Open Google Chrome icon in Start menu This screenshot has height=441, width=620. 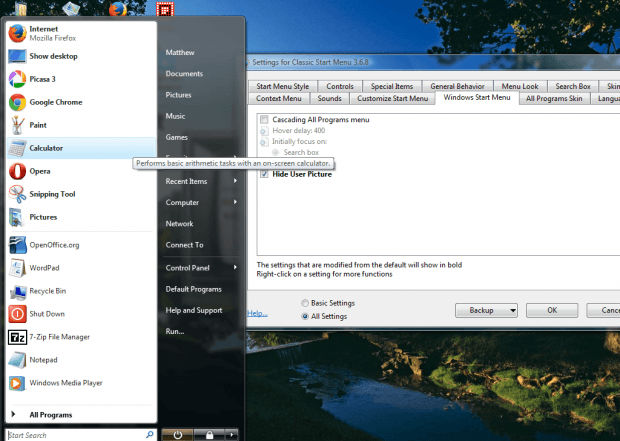tap(17, 102)
